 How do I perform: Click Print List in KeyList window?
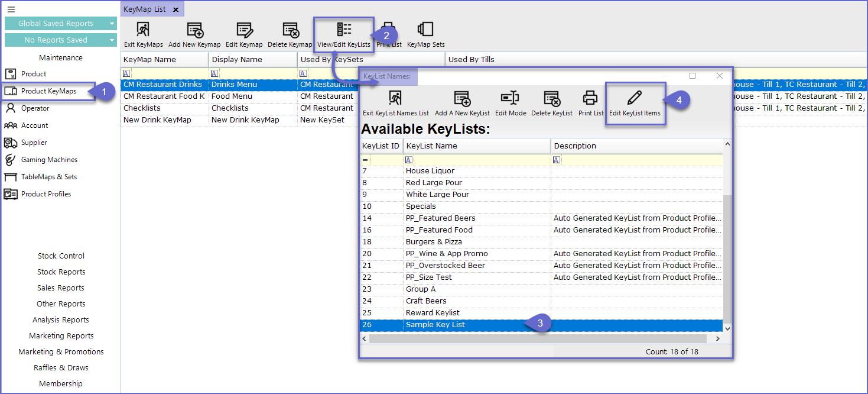[x=591, y=104]
